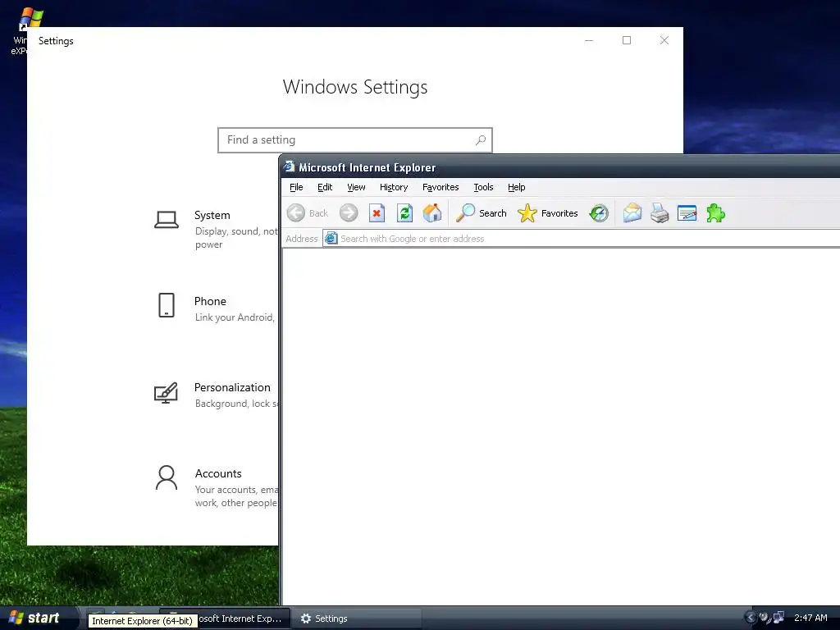Expand hidden tray icons chevron
This screenshot has width=840, height=630.
[751, 618]
